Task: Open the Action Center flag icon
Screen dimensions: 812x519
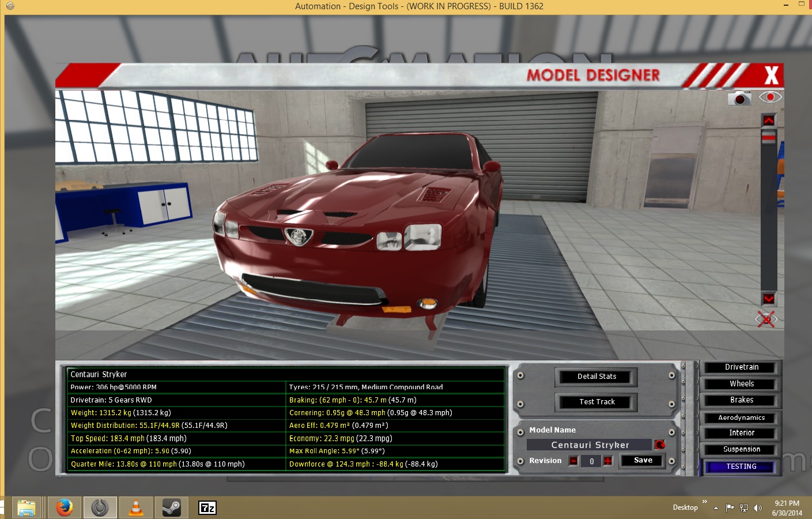Action: point(730,508)
